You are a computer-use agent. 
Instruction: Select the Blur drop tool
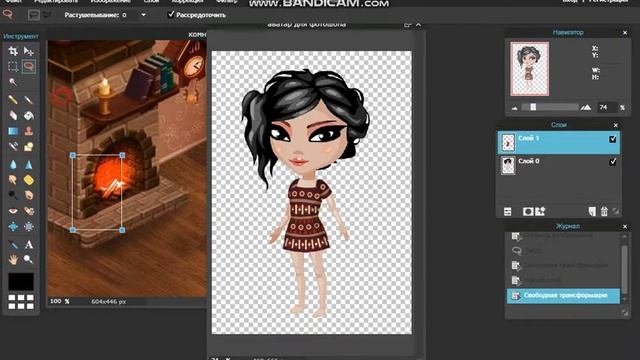point(13,164)
